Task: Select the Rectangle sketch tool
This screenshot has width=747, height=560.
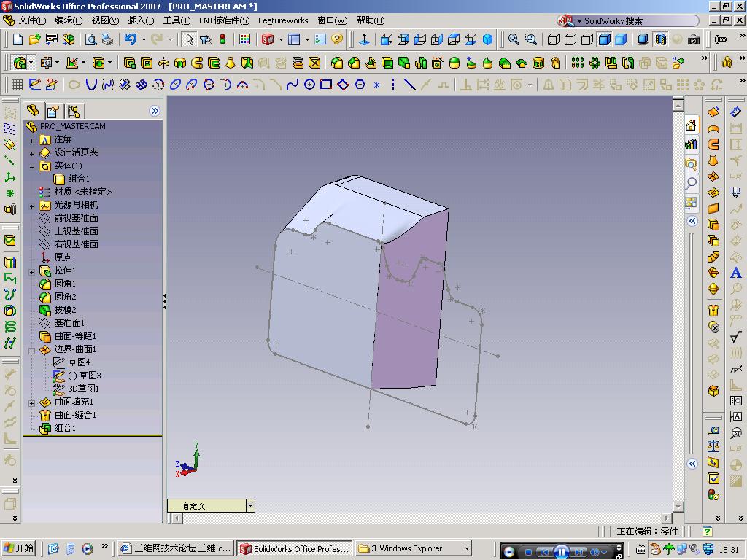Action: pos(326,85)
